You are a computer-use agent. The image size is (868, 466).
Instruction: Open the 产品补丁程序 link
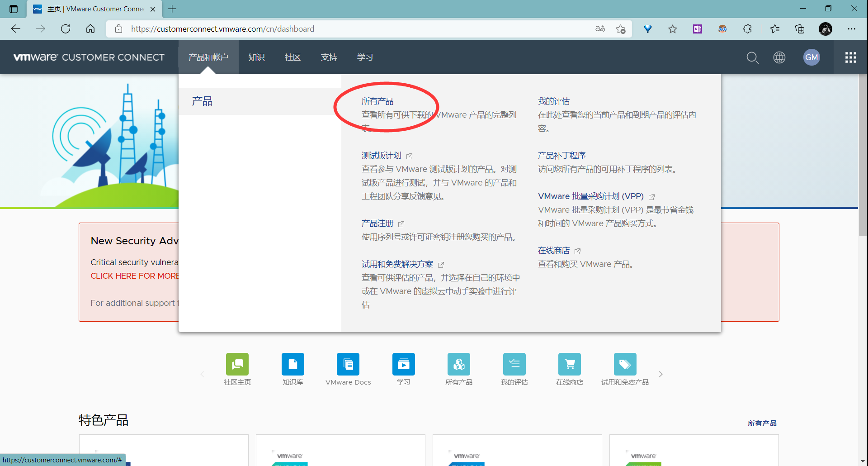562,156
